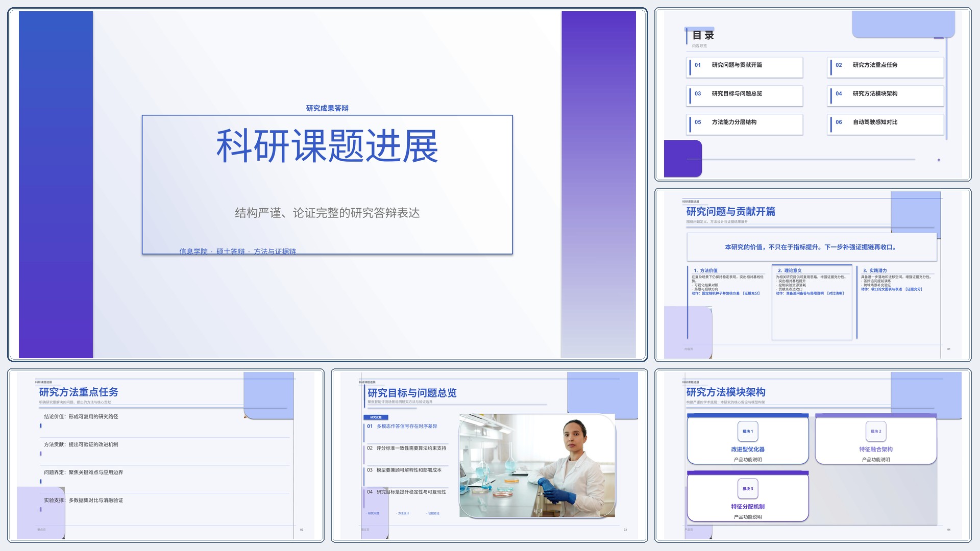Click the 模块 1 icon box
The image size is (980, 551).
[x=748, y=432]
